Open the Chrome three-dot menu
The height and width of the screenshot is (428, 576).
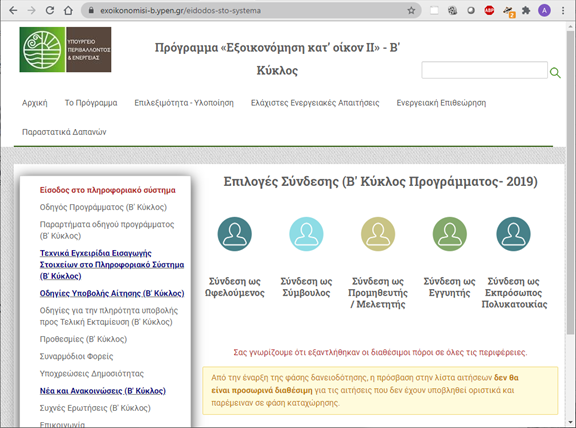pyautogui.click(x=563, y=11)
